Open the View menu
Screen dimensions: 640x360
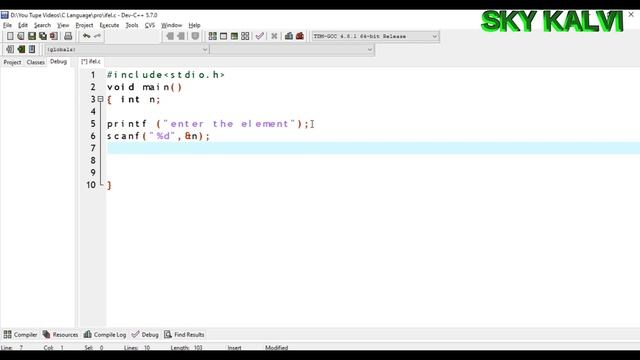pos(63,25)
